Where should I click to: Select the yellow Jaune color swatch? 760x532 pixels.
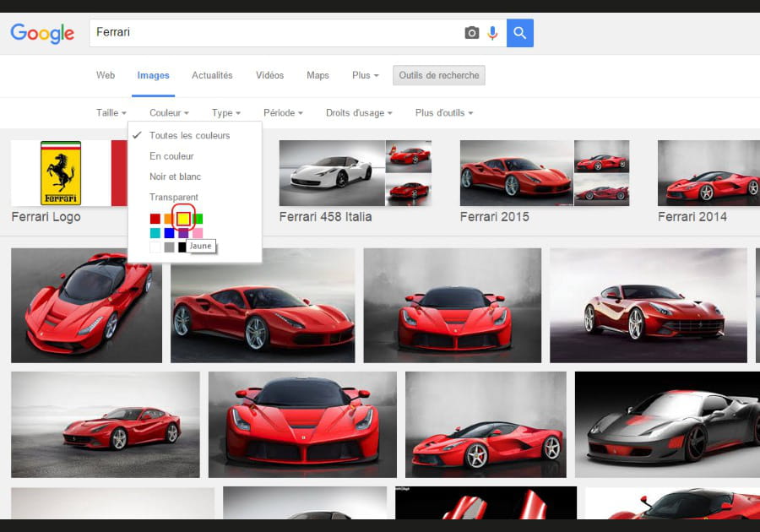click(183, 219)
